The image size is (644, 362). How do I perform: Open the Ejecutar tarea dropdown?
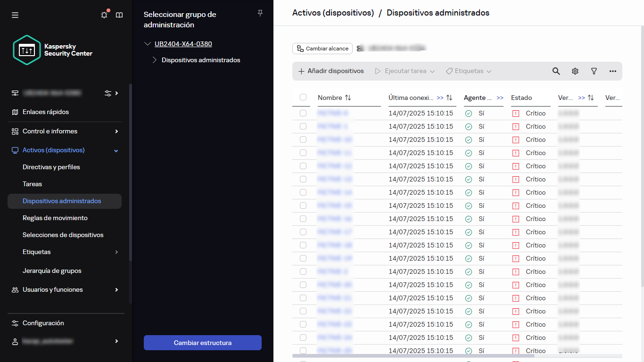[405, 71]
